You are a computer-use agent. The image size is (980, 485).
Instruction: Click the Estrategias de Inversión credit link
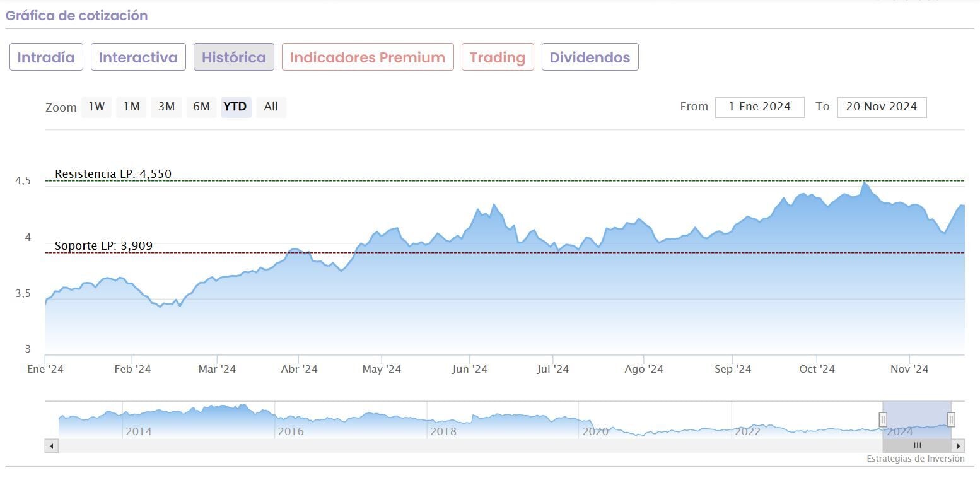click(x=915, y=459)
